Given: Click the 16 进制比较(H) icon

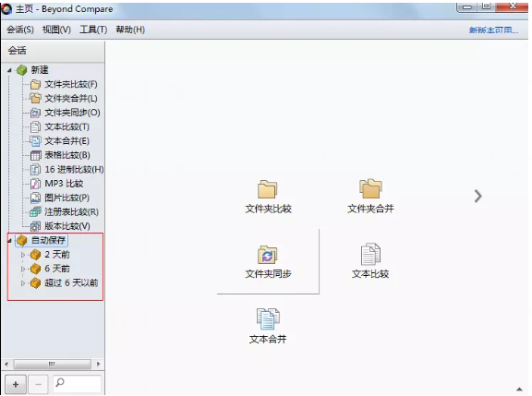Looking at the screenshot, I should pyautogui.click(x=35, y=170).
